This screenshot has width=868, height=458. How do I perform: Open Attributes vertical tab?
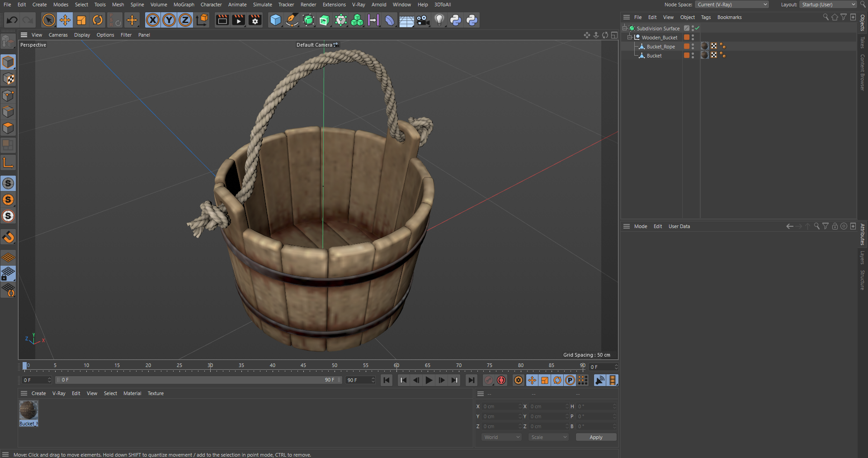tap(863, 234)
